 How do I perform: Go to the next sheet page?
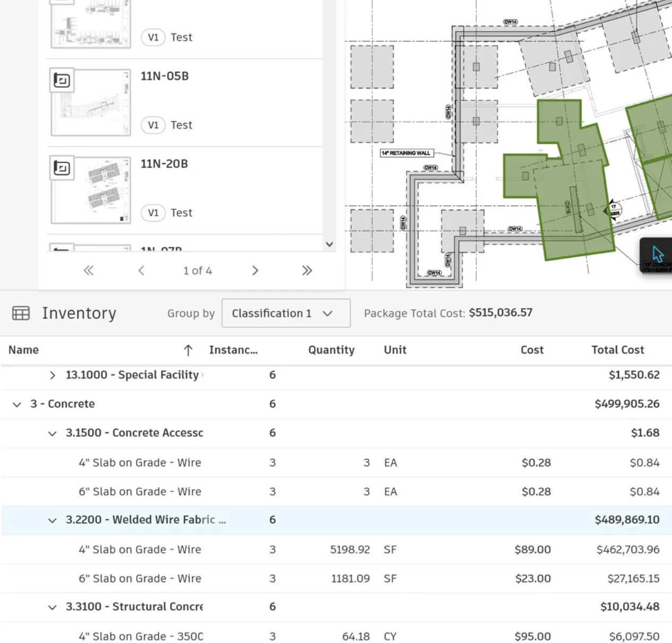(255, 270)
